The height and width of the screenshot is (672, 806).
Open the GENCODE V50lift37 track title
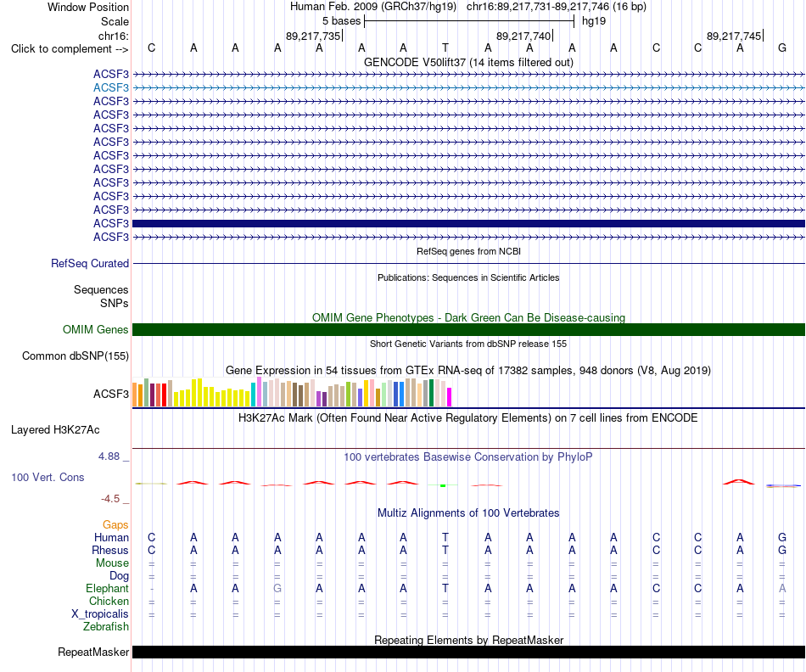tap(468, 62)
